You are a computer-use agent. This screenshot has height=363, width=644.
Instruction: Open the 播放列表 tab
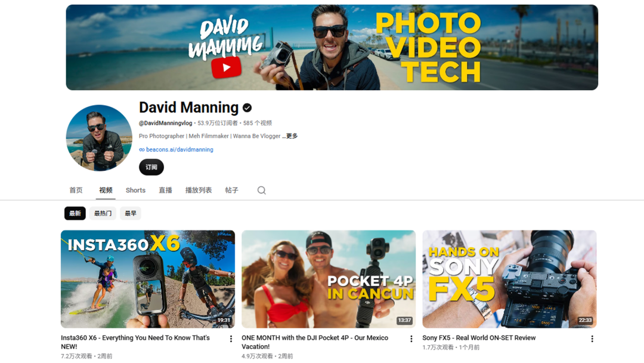click(199, 190)
